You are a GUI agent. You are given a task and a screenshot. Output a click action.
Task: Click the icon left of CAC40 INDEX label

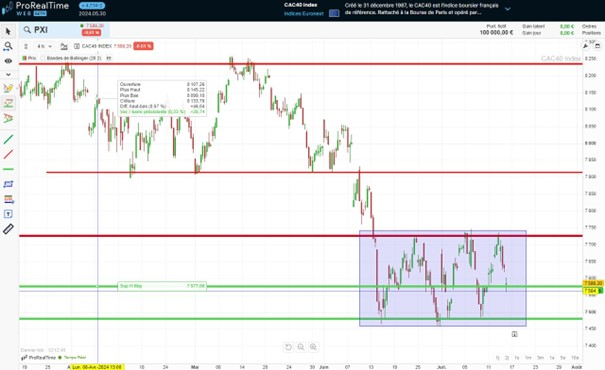pyautogui.click(x=77, y=46)
